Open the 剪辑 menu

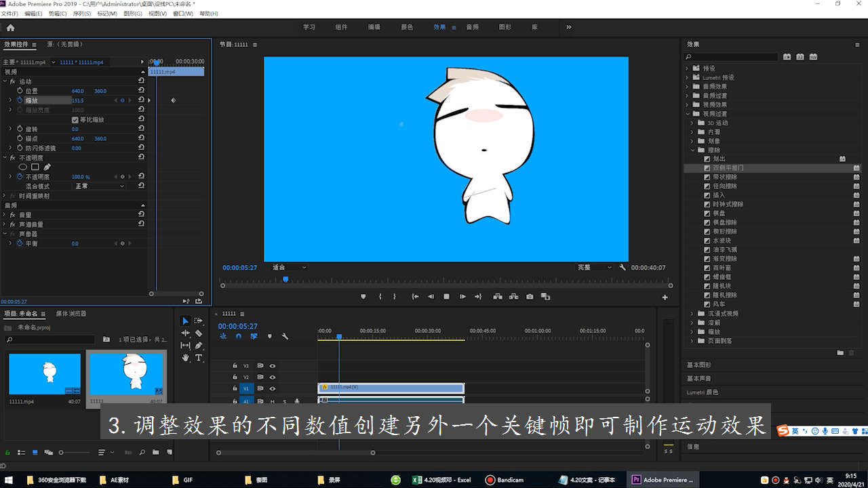pyautogui.click(x=57, y=14)
